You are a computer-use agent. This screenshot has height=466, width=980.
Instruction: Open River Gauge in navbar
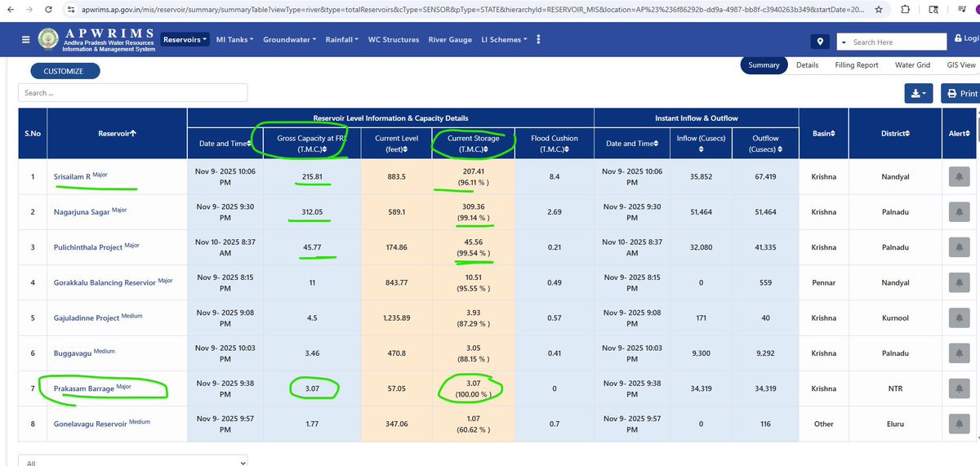450,39
